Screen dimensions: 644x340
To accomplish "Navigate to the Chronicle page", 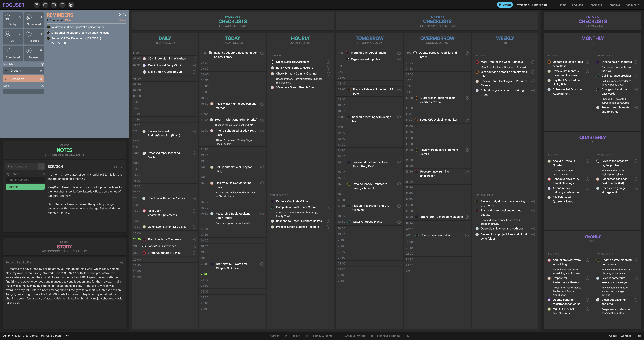I will point(614,5).
